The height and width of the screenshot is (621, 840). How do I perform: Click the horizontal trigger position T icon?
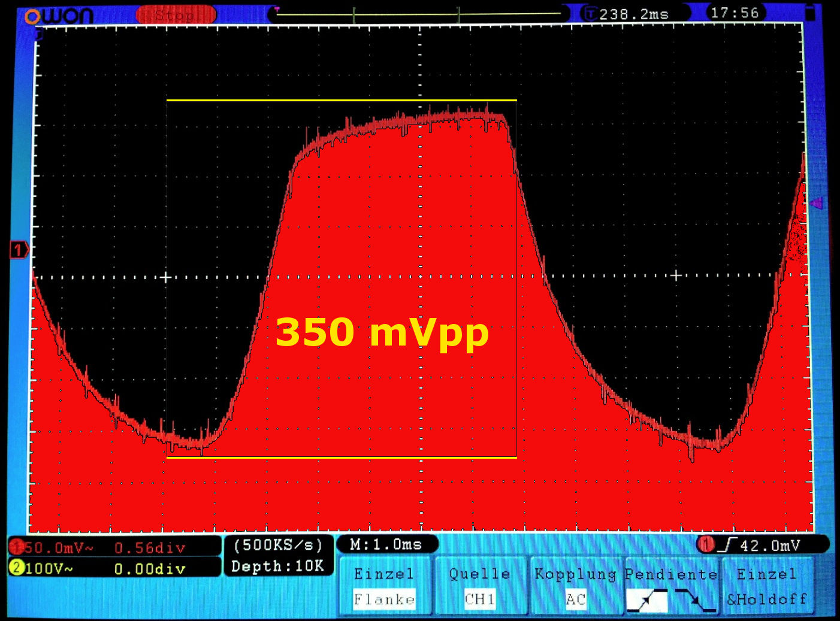click(x=591, y=14)
